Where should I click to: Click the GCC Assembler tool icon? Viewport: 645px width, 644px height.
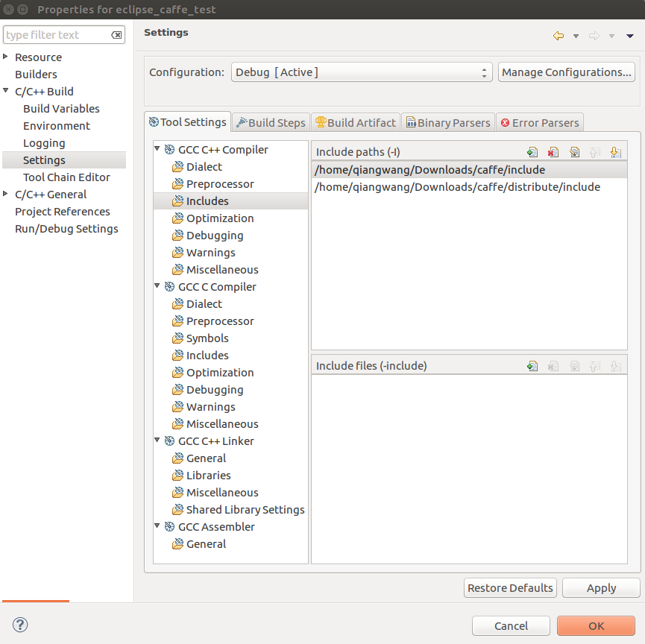click(x=169, y=526)
